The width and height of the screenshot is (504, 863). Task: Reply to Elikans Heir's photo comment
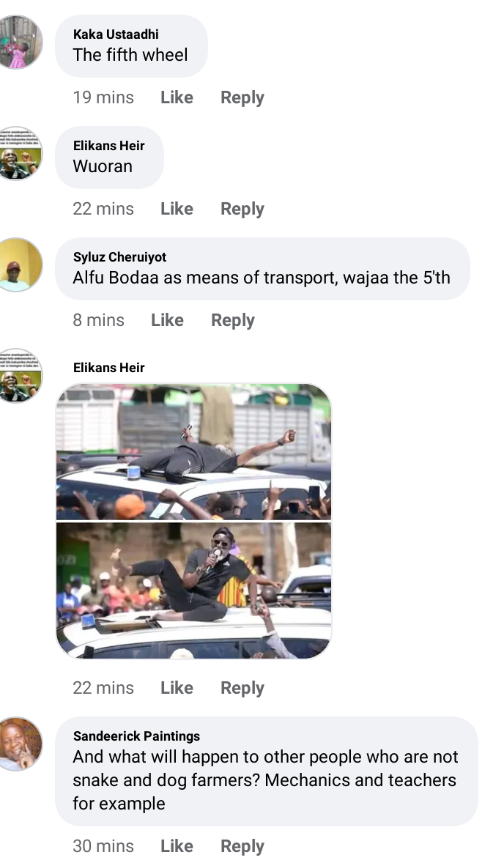pos(242,687)
